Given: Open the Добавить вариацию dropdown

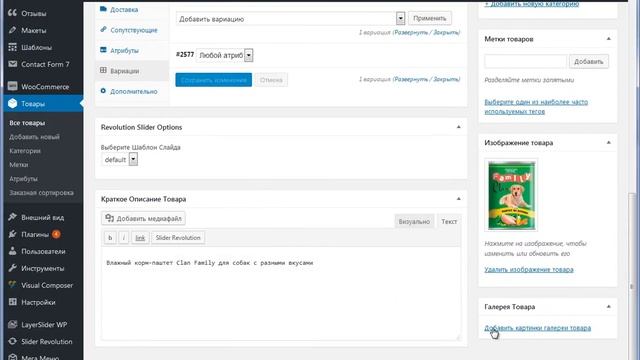Looking at the screenshot, I should [290, 18].
